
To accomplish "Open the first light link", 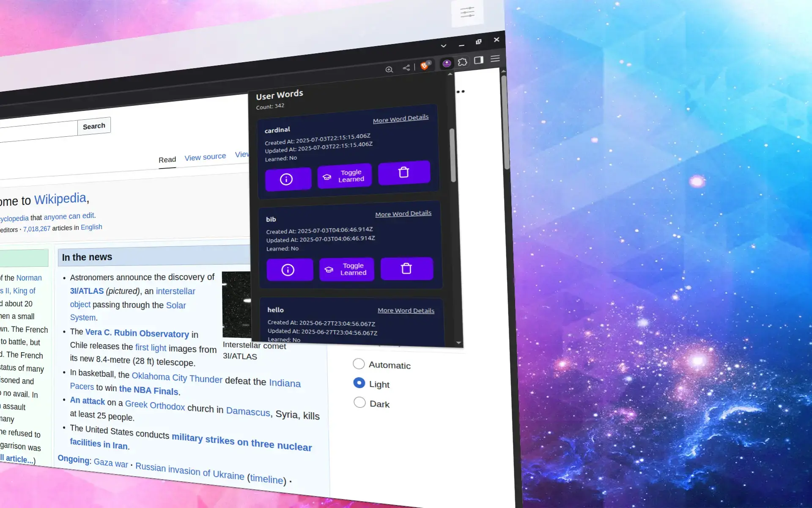I will (x=151, y=347).
